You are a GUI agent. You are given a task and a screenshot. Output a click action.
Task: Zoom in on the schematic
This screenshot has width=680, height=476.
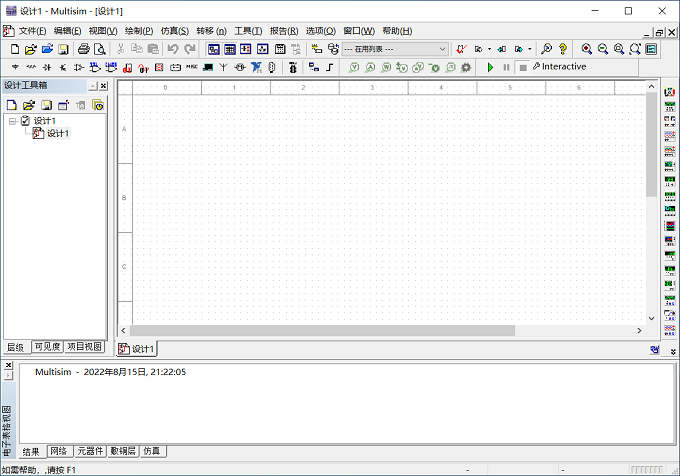point(587,49)
